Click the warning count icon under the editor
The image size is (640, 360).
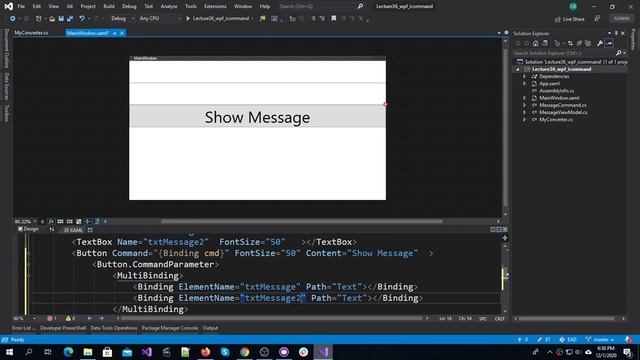[68, 318]
